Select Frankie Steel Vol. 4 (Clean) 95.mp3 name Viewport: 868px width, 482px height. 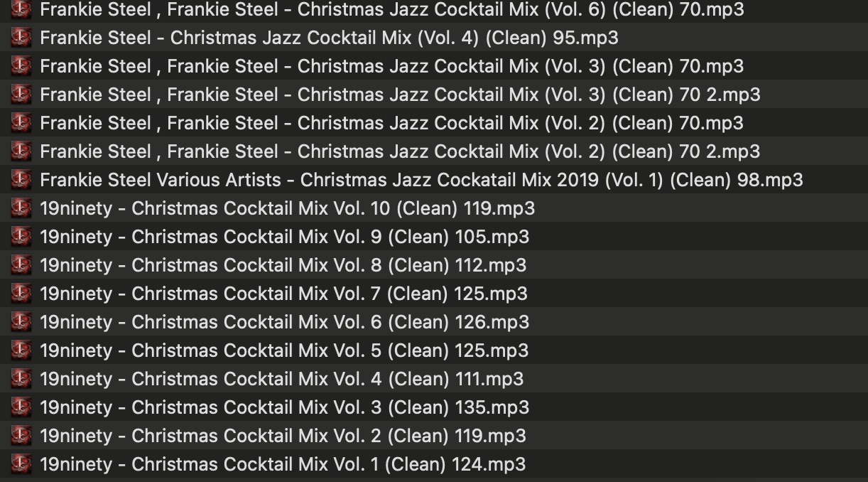[329, 38]
